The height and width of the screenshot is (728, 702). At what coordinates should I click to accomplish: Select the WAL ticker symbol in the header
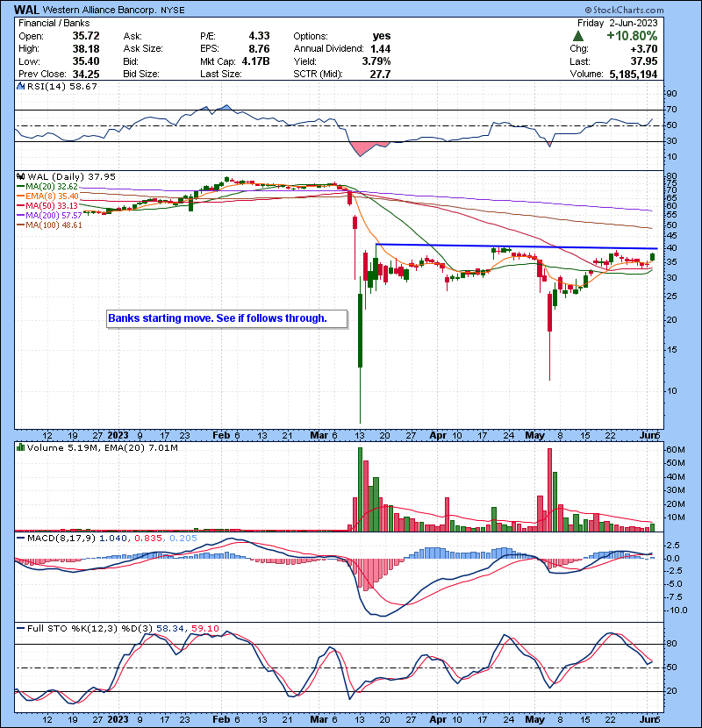tap(26, 10)
